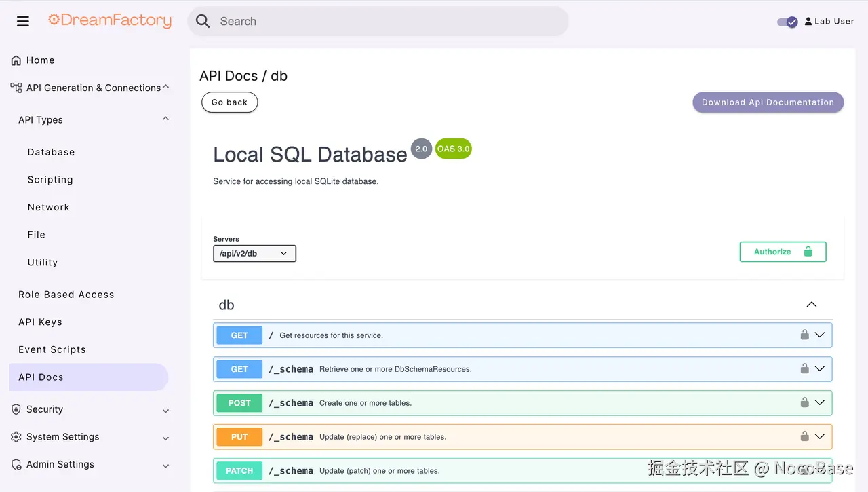Expand the System Settings section chevron

coord(166,438)
